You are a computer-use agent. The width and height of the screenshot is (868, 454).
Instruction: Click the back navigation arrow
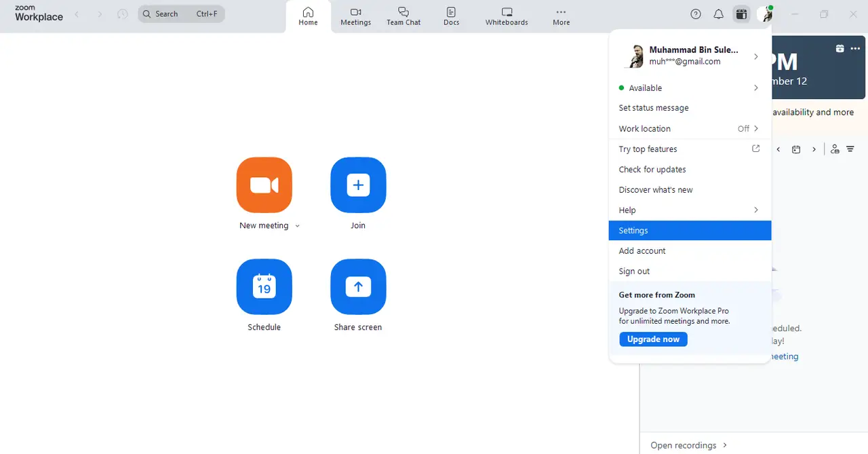click(77, 14)
